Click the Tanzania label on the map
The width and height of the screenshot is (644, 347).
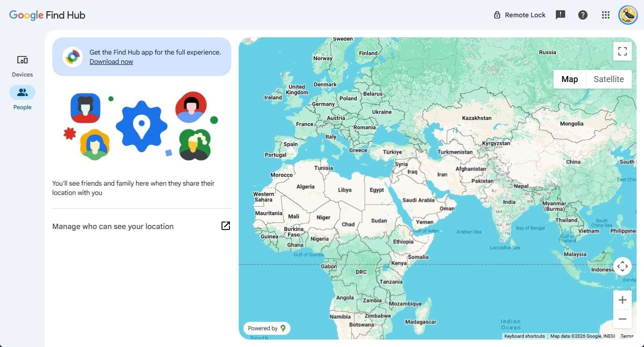[x=391, y=282]
